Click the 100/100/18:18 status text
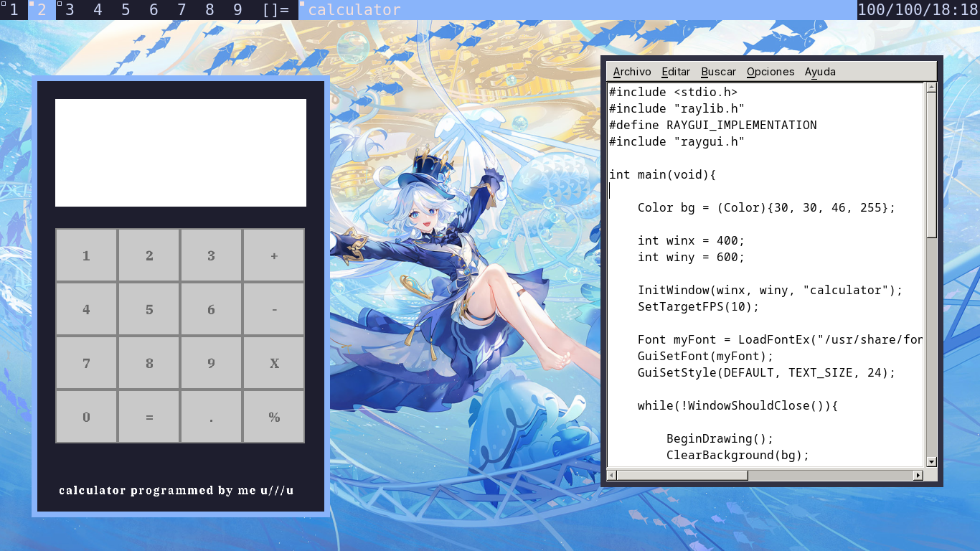Viewport: 980px width, 551px height. [918, 10]
